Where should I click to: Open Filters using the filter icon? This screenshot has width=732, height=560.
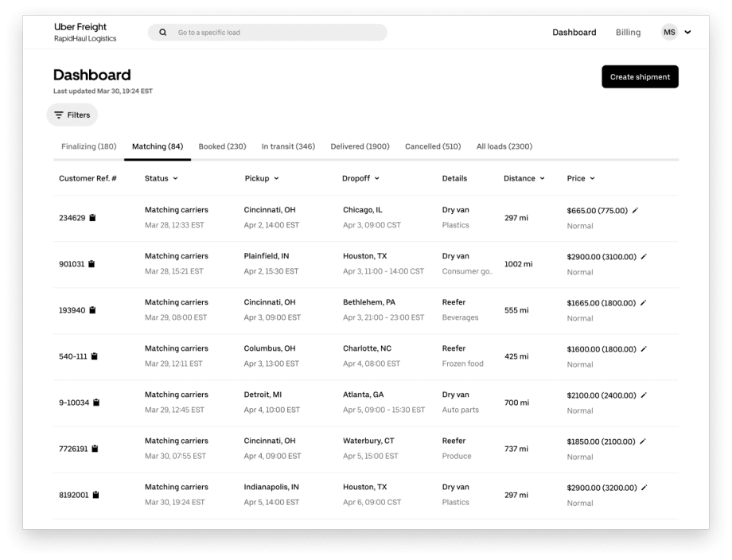pyautogui.click(x=60, y=115)
